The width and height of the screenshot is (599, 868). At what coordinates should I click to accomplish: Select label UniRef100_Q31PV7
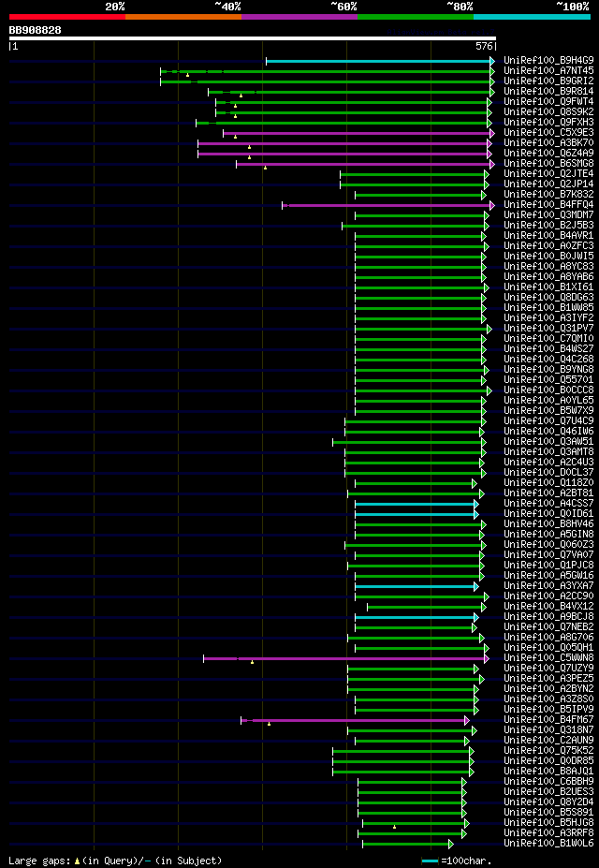549,329
